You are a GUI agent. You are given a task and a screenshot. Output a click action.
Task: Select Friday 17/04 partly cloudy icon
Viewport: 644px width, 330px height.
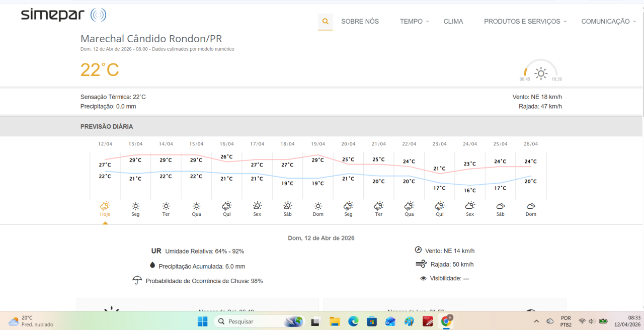pyautogui.click(x=257, y=206)
